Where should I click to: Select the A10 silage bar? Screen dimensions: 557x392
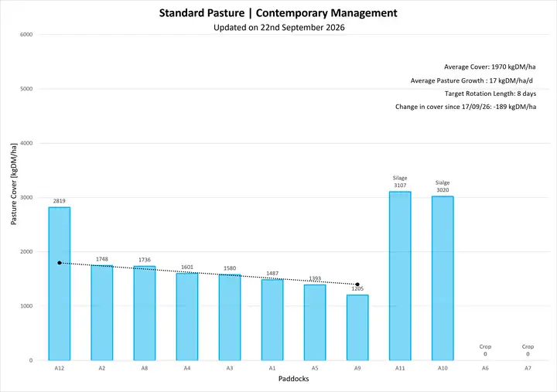pyautogui.click(x=443, y=278)
